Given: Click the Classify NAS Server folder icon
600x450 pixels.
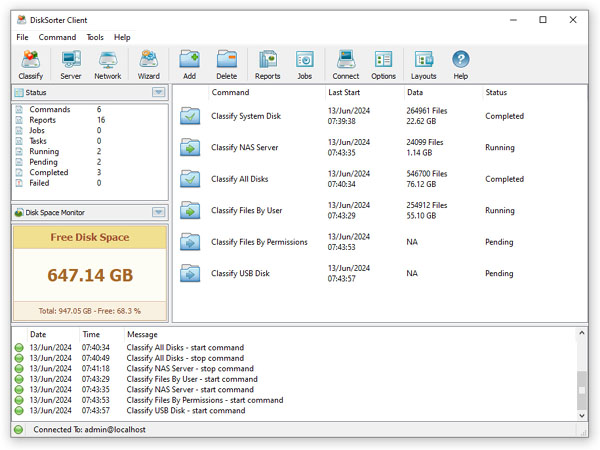Looking at the screenshot, I should pyautogui.click(x=190, y=147).
